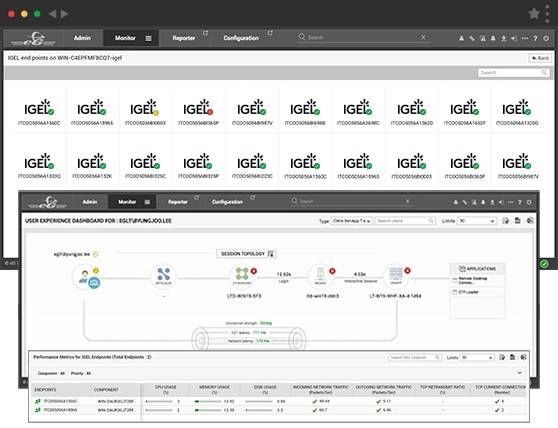Click memory usage bar showing 13.92
This screenshot has height=428, width=558.
tap(208, 401)
